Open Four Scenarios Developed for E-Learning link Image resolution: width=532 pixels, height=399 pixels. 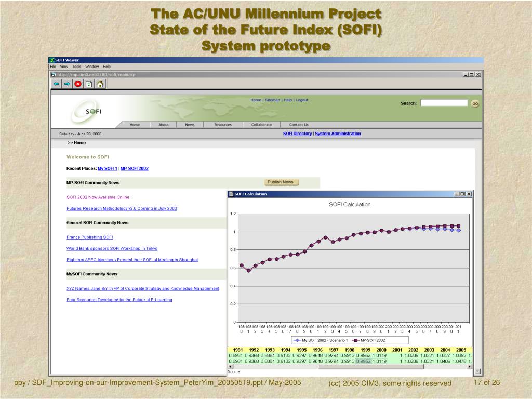[x=119, y=300]
